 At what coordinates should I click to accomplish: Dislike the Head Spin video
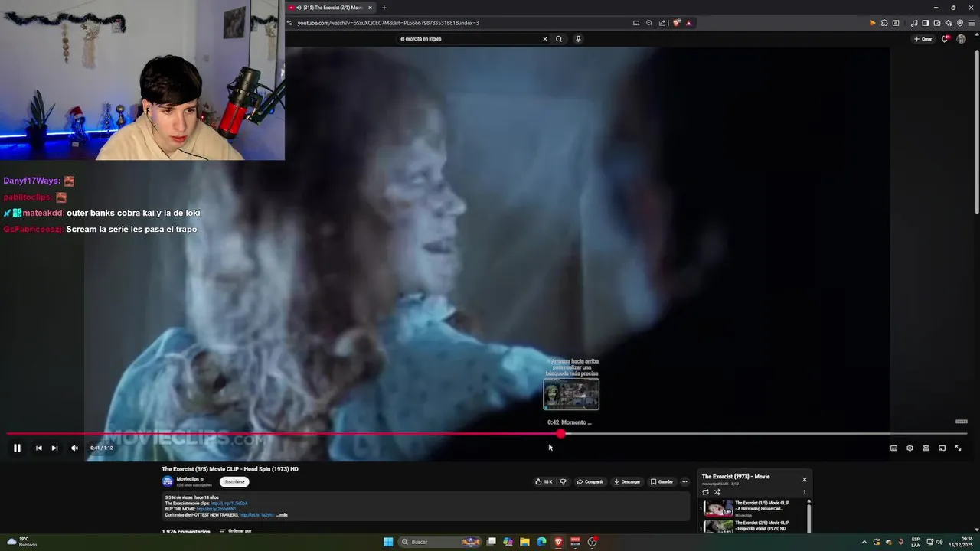563,482
